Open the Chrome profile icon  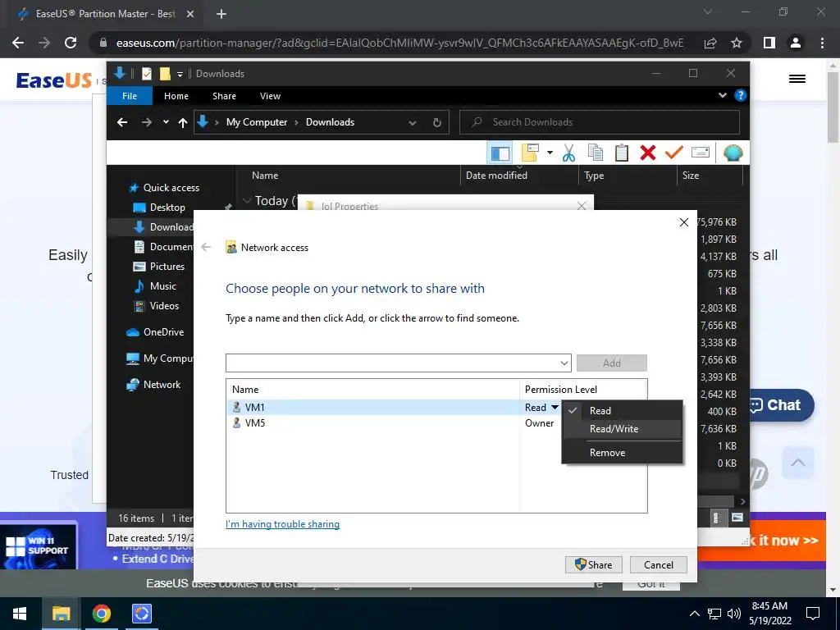pos(796,43)
